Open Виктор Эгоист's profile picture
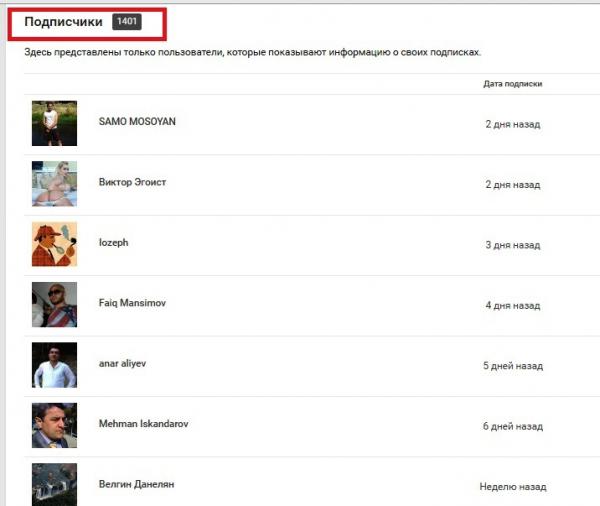 pyautogui.click(x=54, y=183)
